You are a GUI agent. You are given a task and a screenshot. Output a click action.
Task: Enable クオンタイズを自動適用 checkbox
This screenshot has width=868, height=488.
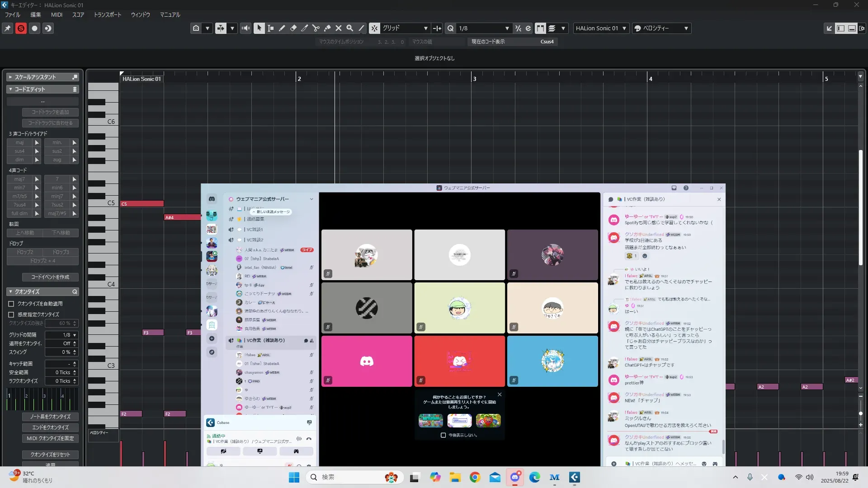11,304
